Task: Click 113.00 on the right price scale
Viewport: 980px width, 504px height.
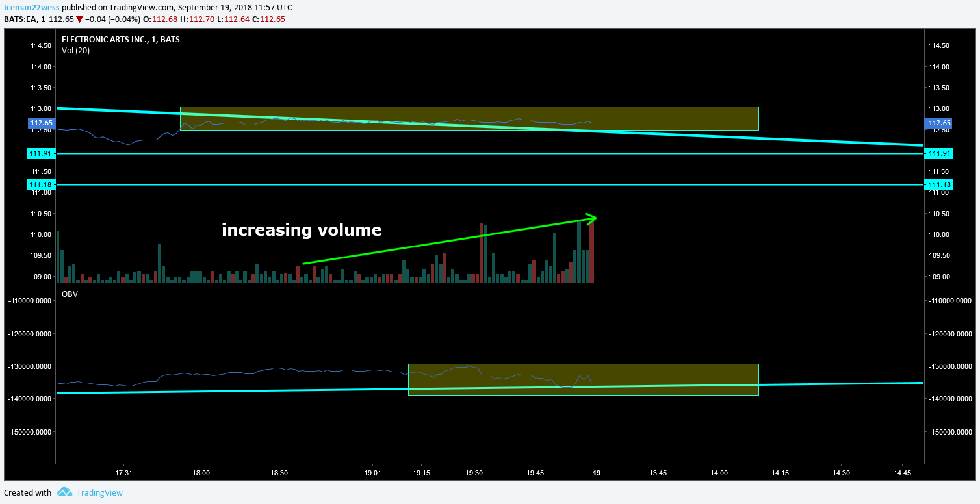Action: tap(940, 108)
